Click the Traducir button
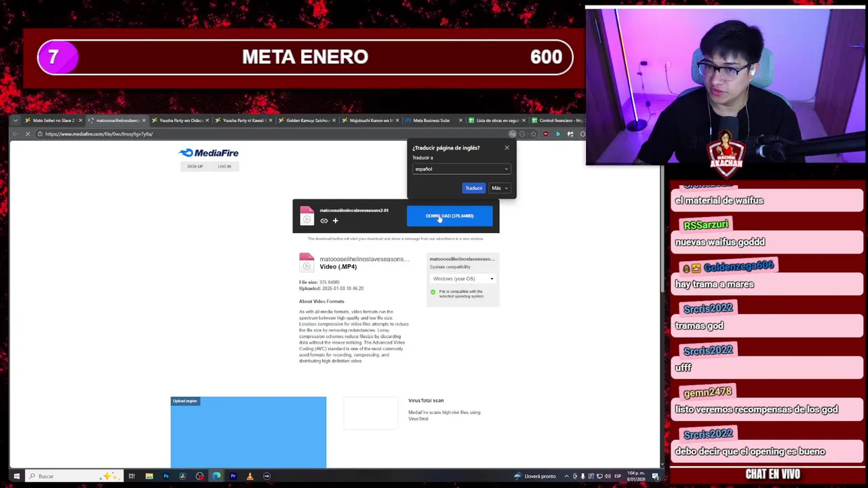The height and width of the screenshot is (488, 868). pyautogui.click(x=473, y=188)
